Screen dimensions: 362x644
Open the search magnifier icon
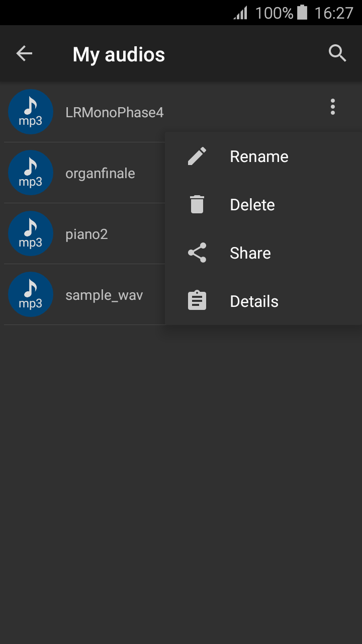pyautogui.click(x=337, y=53)
